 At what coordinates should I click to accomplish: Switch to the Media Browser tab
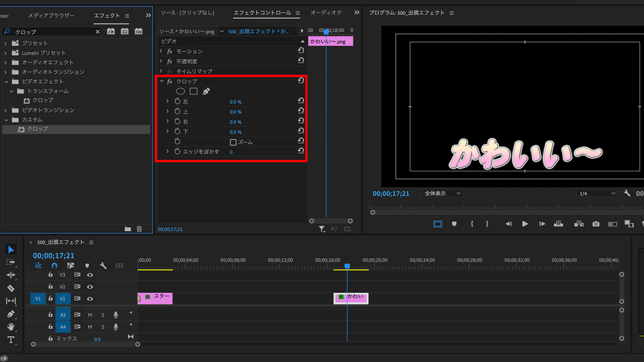52,16
